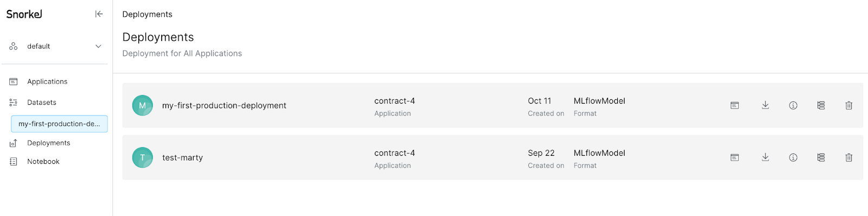Download the my-first-production-deployment model
The width and height of the screenshot is (868, 216).
(x=765, y=105)
